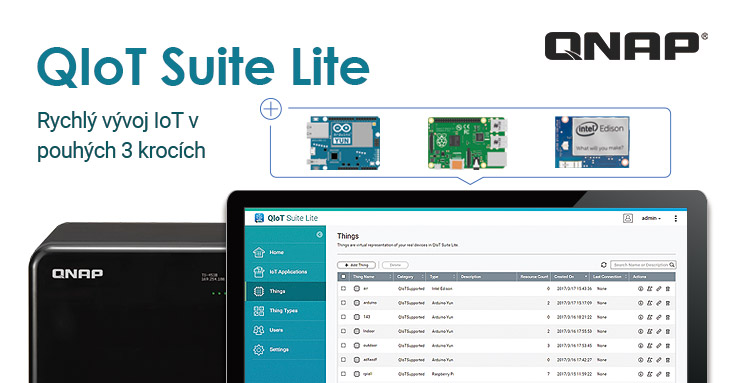Screen dimensions: 732x383
Task: Open the Home section in sidebar
Action: point(285,252)
